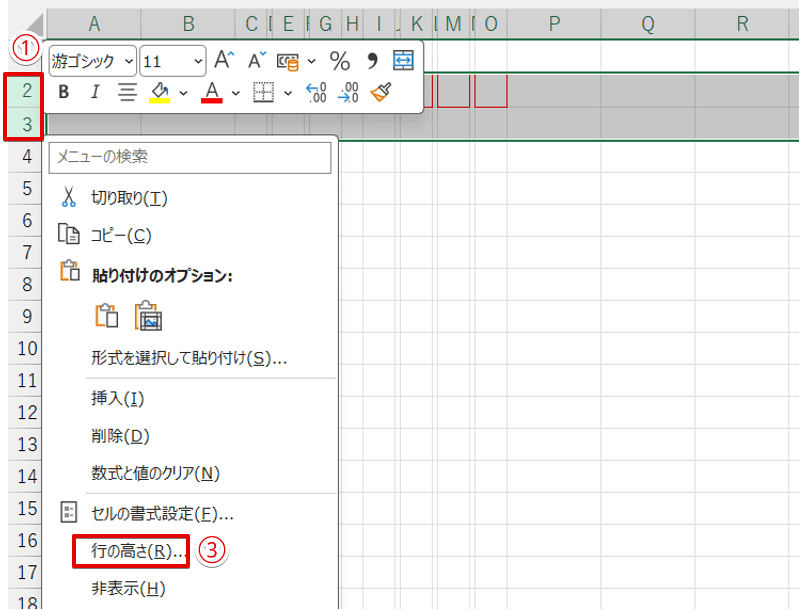Viewport: 804px width, 610px height.
Task: Toggle bold formatting in mini toolbar
Action: tap(64, 93)
